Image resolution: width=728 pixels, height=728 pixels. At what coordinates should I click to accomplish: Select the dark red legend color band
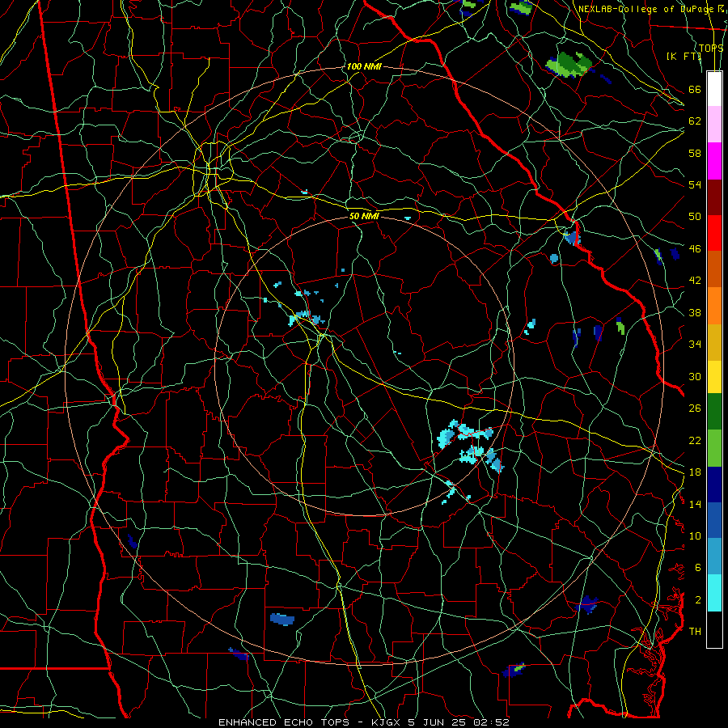714,197
